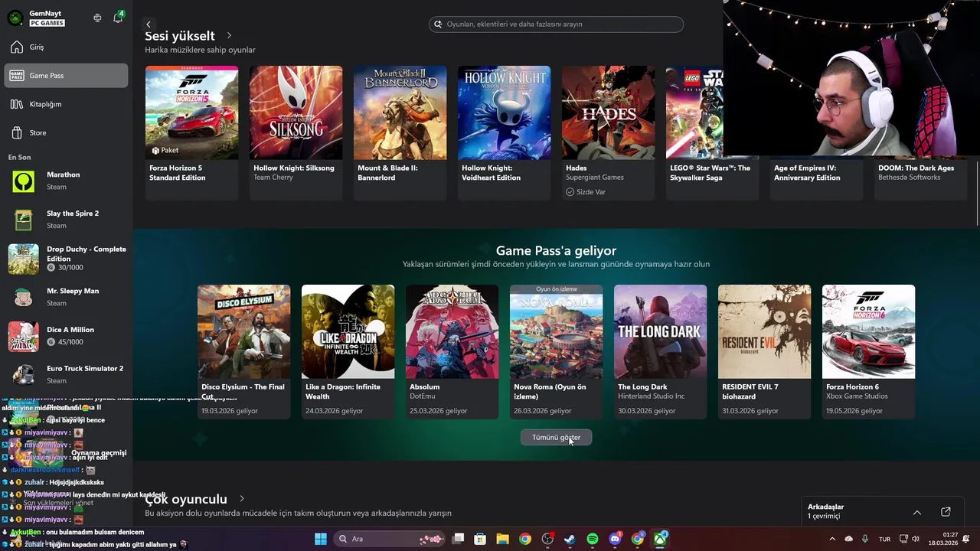Open Like a Dragon: Infinite Wealth card
Image resolution: width=980 pixels, height=551 pixels.
pyautogui.click(x=348, y=351)
